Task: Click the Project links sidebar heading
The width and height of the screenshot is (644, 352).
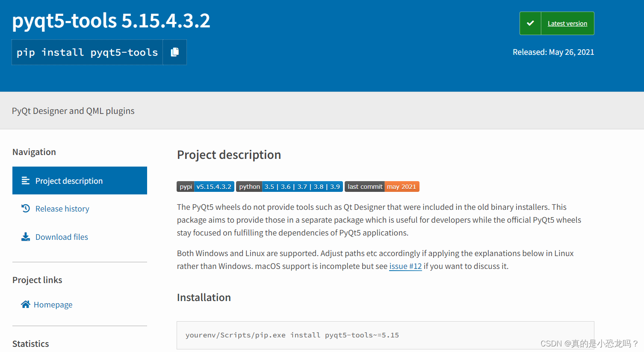Action: point(37,280)
